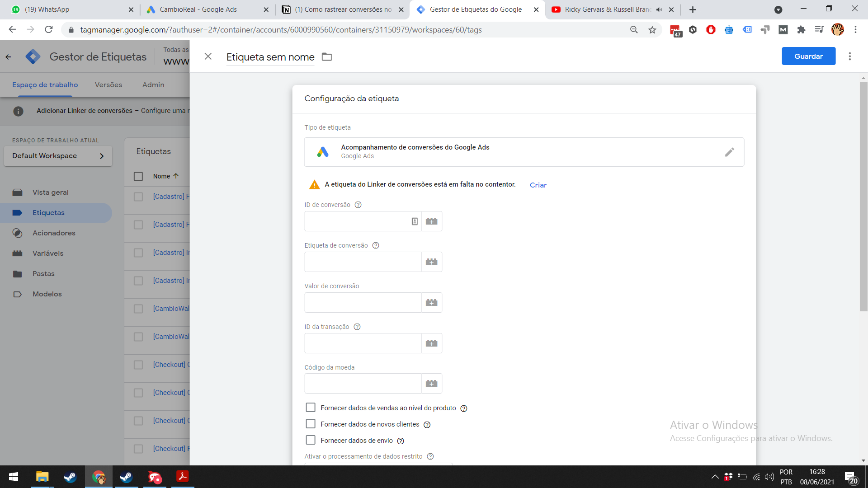Click the Criar link for Linker tag

(x=538, y=185)
